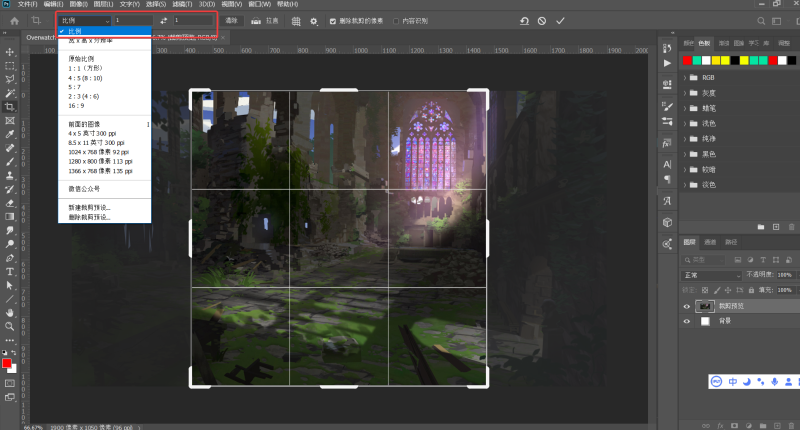Click the crop width input field
The image size is (800, 430).
134,21
